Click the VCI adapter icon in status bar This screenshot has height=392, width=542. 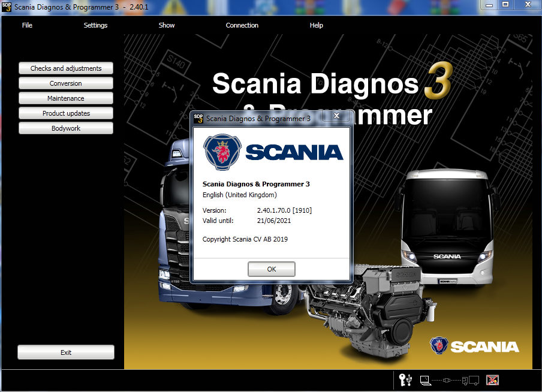446,380
